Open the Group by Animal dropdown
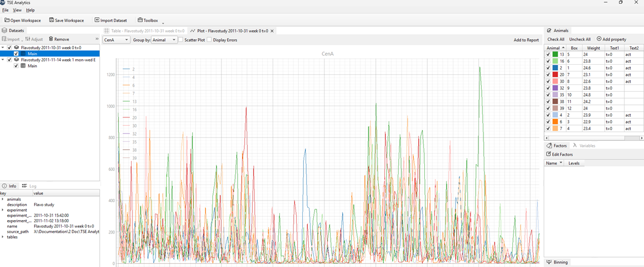Image resolution: width=644 pixels, height=267 pixels. coord(164,40)
